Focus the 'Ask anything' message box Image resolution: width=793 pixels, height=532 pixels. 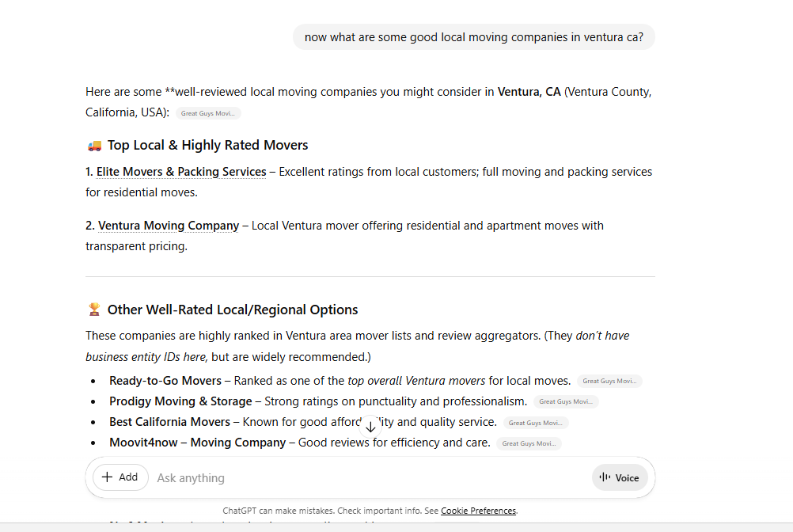pyautogui.click(x=364, y=477)
